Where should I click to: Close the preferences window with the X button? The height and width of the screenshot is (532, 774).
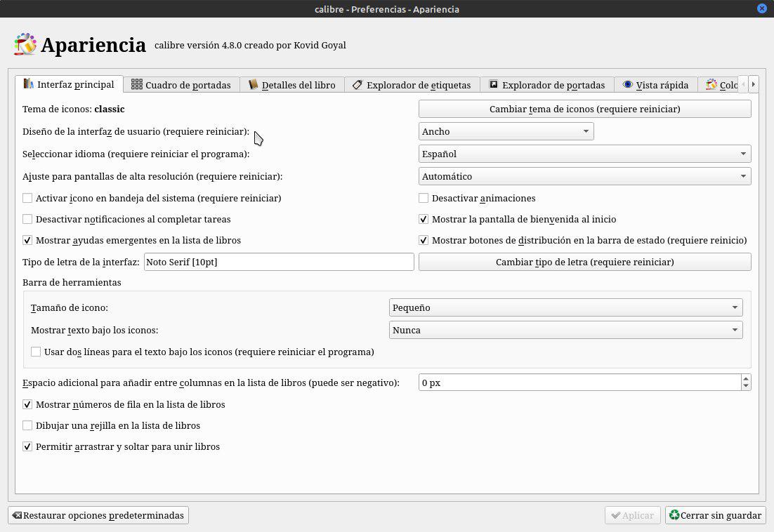click(x=761, y=8)
